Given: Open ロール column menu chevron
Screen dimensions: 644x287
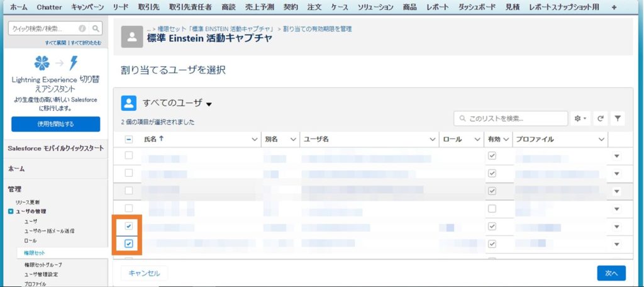Looking at the screenshot, I should (x=477, y=139).
